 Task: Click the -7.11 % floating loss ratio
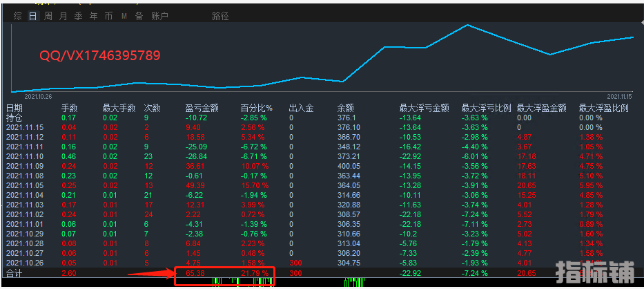pos(474,224)
